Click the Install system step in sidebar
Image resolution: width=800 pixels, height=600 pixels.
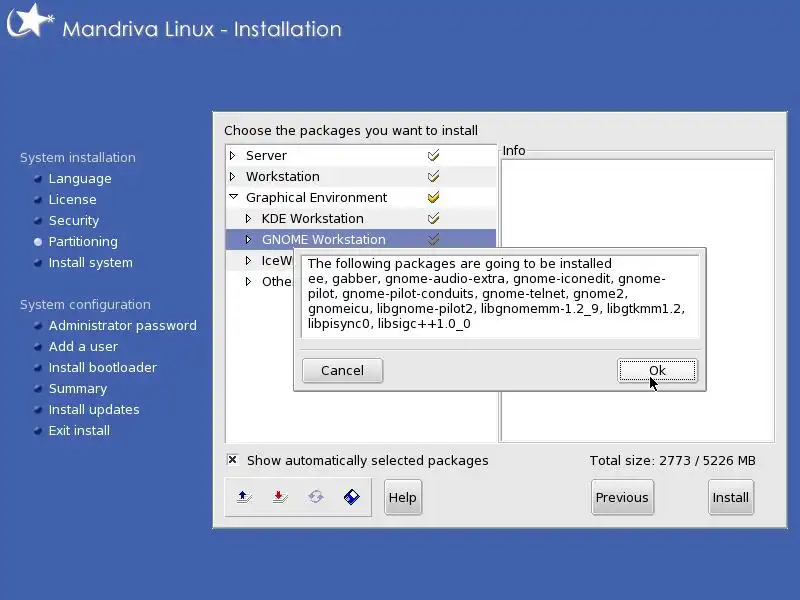coord(90,262)
